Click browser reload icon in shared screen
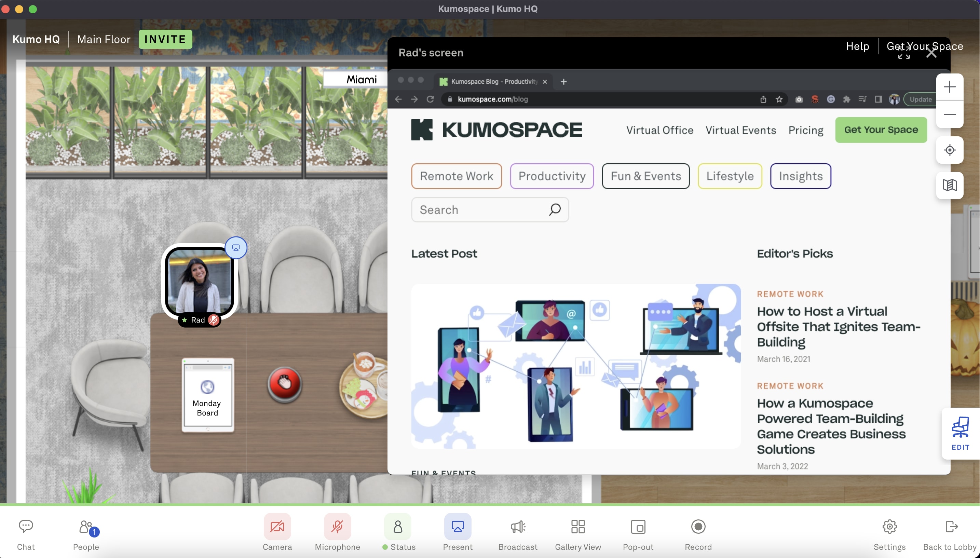980x558 pixels. point(430,99)
